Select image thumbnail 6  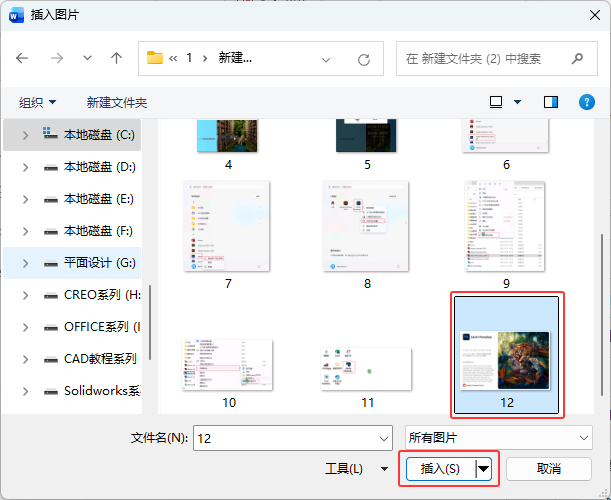pyautogui.click(x=505, y=136)
